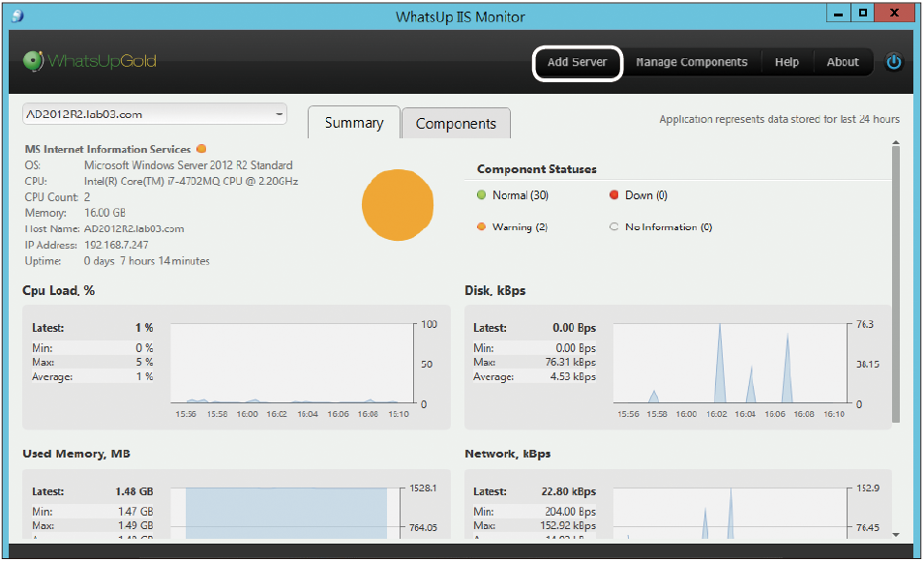This screenshot has height=562, width=924.
Task: Minimize the WhatsUp IIS Monitor window
Action: coord(838,13)
